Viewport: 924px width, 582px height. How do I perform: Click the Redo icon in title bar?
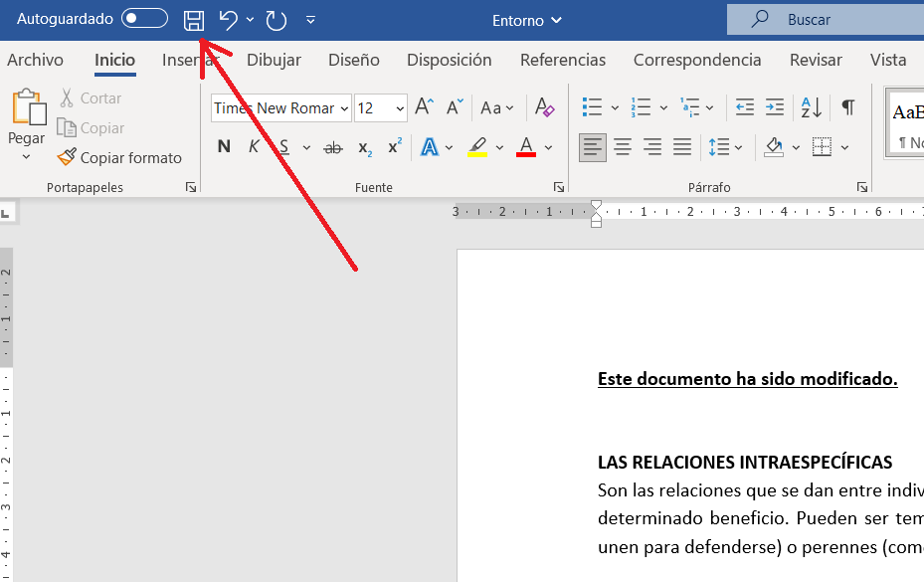pyautogui.click(x=276, y=20)
